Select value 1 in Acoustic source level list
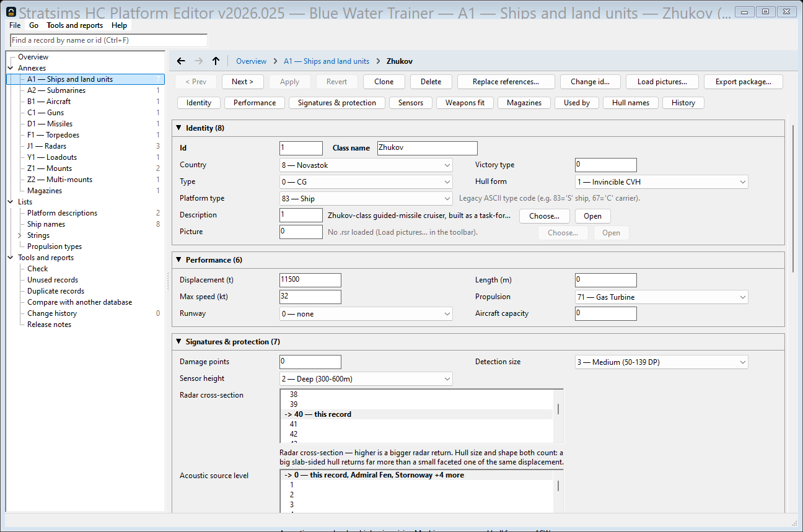Screen dimensions: 803x532 pos(417,485)
